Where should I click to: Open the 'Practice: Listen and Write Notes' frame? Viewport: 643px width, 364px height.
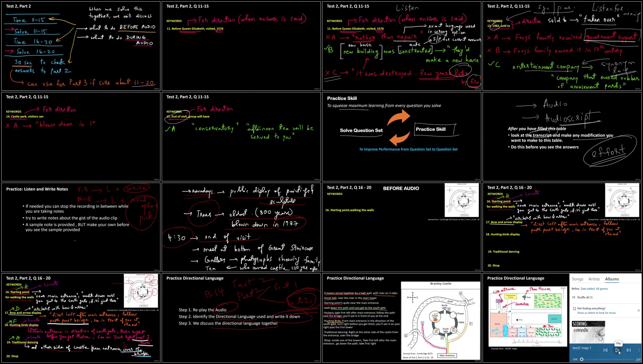pyautogui.click(x=81, y=227)
